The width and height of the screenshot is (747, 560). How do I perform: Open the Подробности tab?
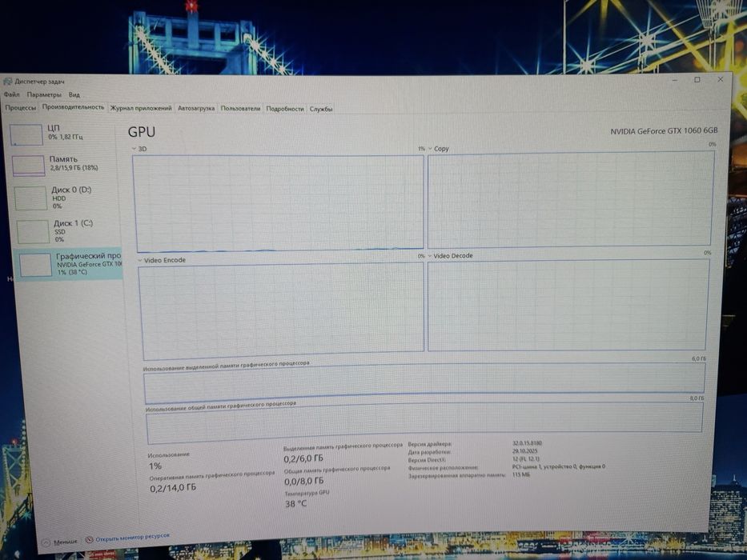(x=285, y=109)
